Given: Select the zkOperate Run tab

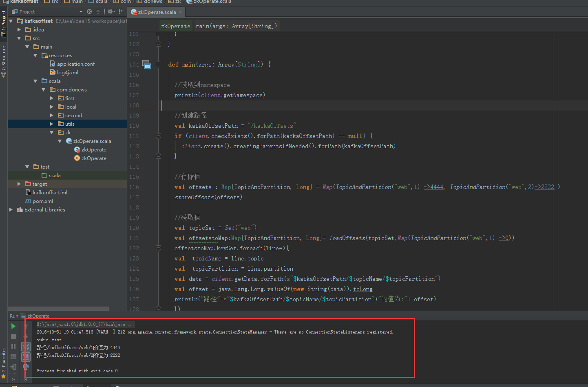Looking at the screenshot, I should pos(35,316).
